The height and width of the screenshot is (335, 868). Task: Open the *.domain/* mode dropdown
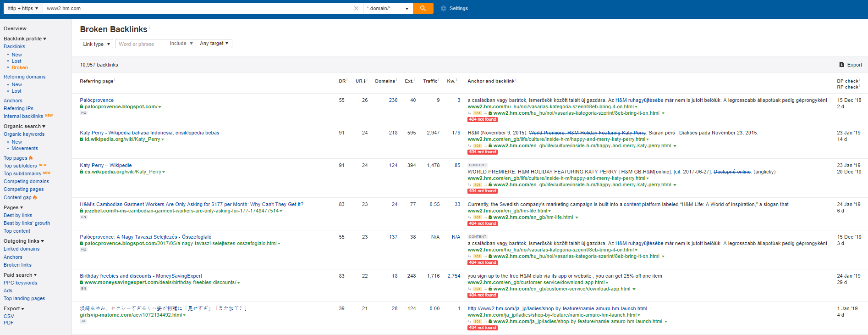coord(387,8)
